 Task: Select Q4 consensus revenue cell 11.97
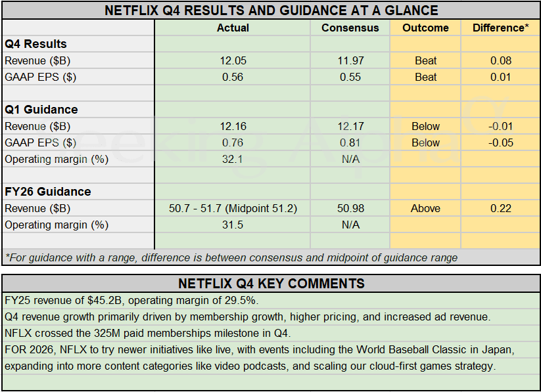(350, 60)
